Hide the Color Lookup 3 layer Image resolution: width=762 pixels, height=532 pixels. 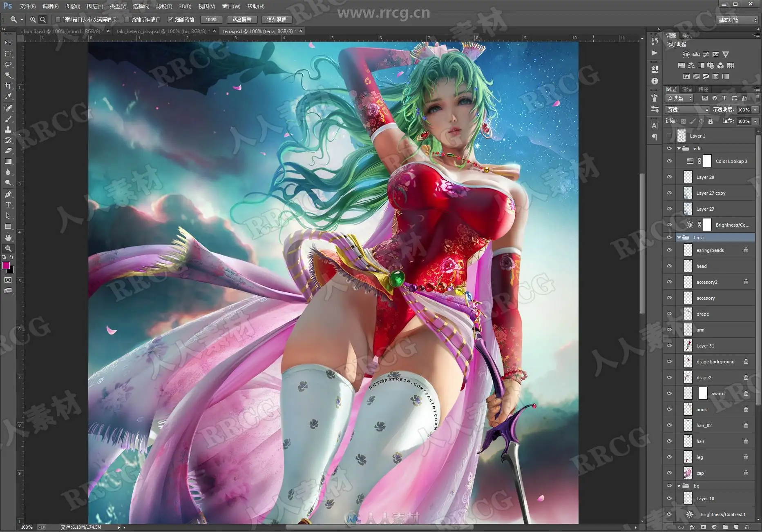coord(669,161)
